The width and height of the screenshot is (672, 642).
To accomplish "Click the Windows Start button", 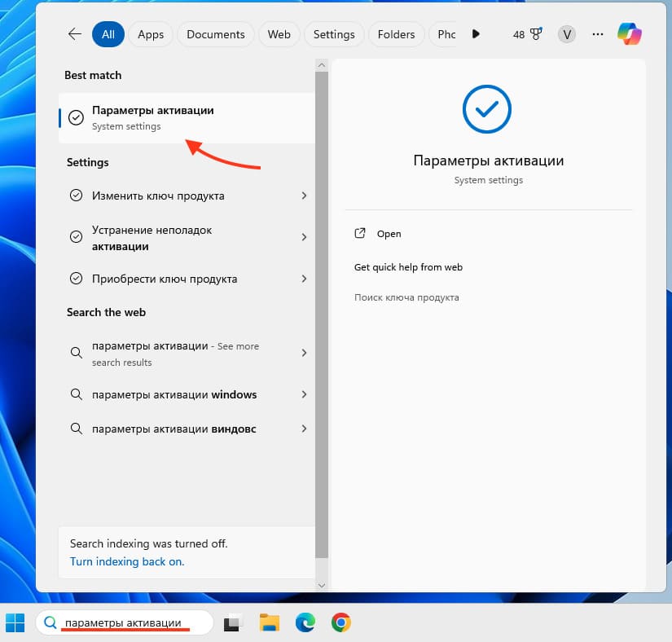I will [15, 623].
